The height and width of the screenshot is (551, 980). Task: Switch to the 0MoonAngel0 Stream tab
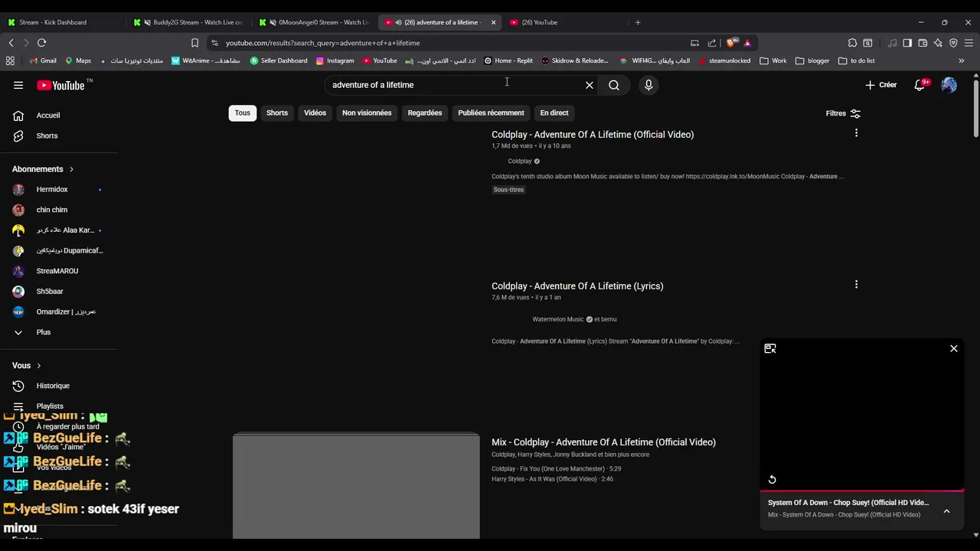[314, 22]
